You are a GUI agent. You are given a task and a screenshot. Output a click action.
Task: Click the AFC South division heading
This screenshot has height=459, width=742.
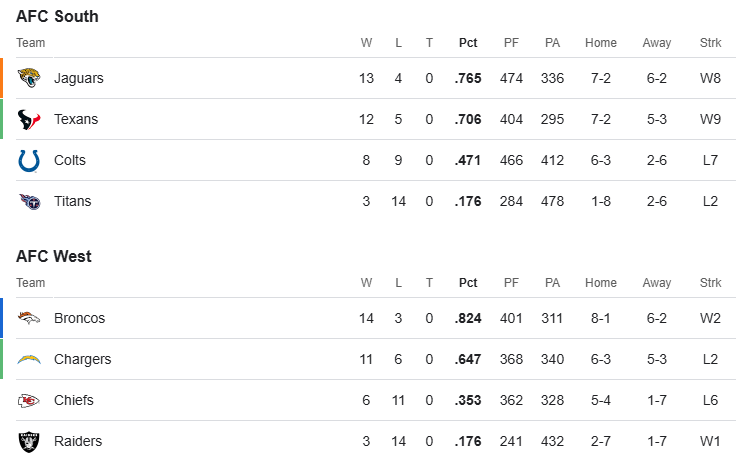coord(57,16)
